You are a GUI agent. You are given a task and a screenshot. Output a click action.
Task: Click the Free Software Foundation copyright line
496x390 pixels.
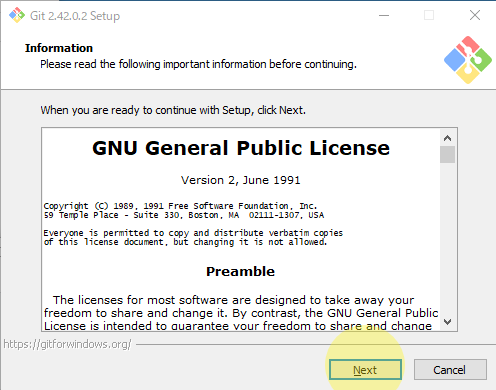tap(180, 206)
